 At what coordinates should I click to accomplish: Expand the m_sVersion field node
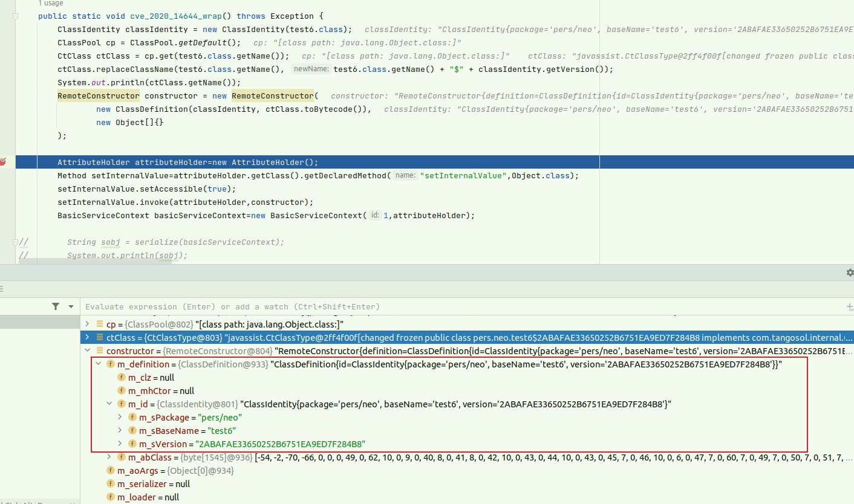point(121,444)
